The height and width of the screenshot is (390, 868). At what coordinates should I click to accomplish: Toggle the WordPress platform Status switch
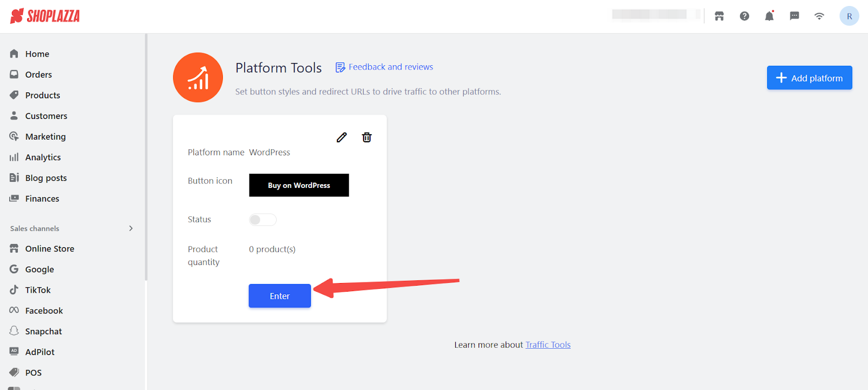click(263, 219)
